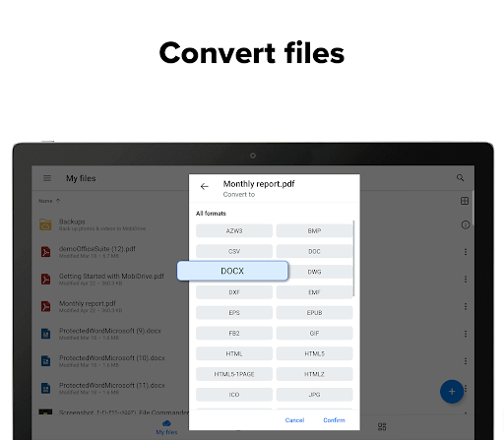The height and width of the screenshot is (440, 504).
Task: Go back using the dialog arrow
Action: 204,187
